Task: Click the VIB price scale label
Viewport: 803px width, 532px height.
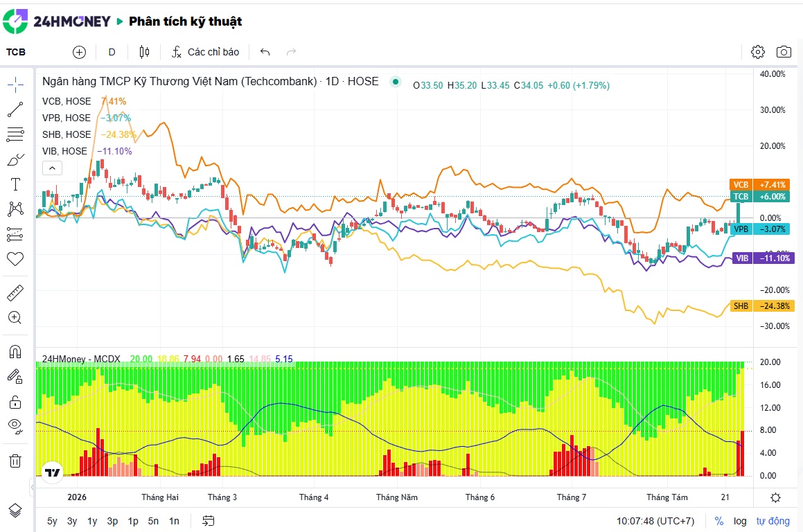Action: pos(763,258)
